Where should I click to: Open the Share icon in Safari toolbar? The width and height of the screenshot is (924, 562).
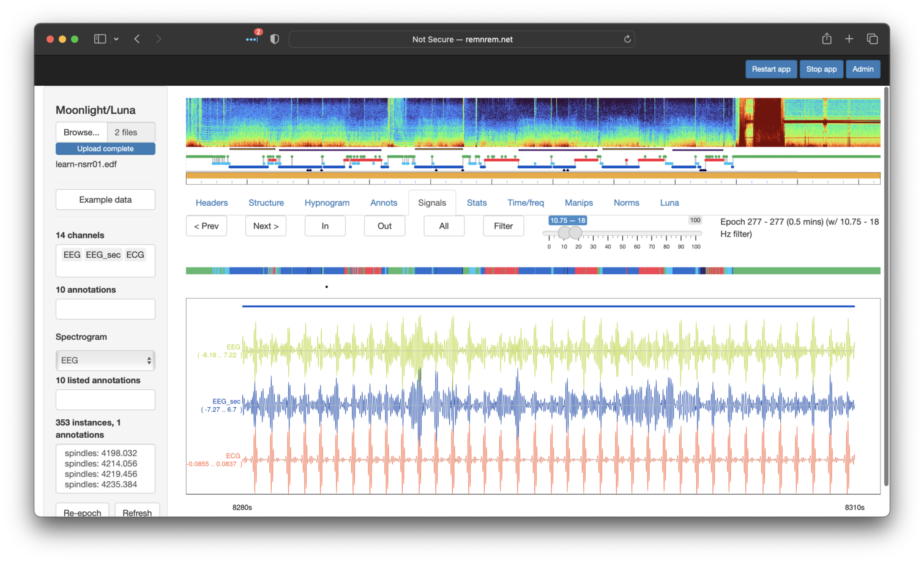click(827, 39)
